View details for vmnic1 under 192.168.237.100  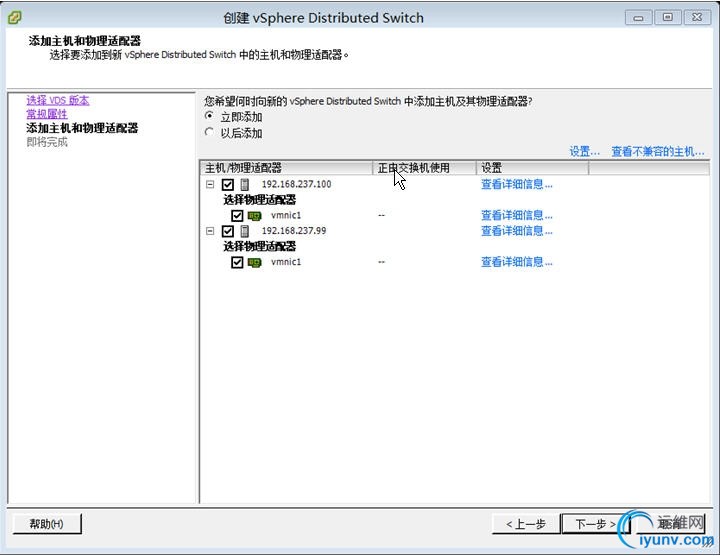[517, 215]
